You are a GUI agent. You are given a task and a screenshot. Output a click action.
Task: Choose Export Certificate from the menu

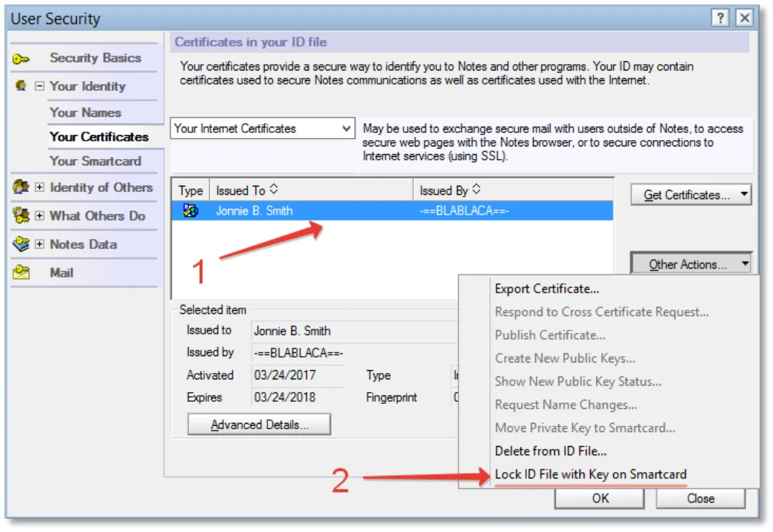(547, 289)
